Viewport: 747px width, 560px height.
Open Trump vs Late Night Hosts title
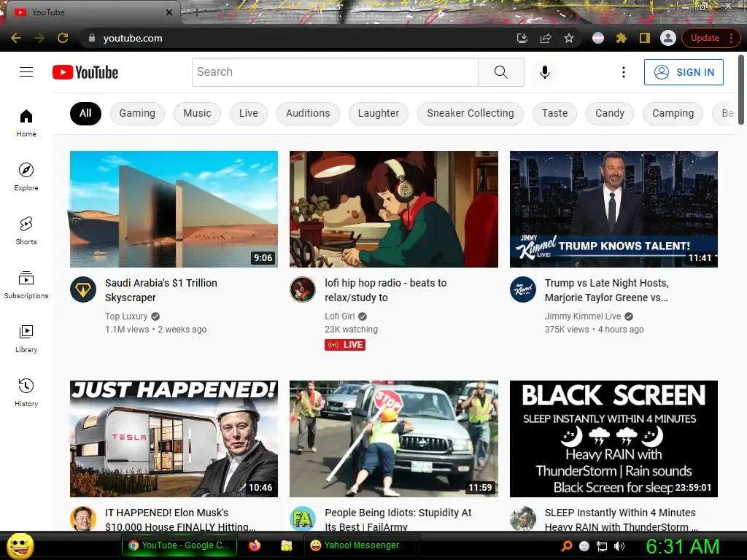click(606, 290)
